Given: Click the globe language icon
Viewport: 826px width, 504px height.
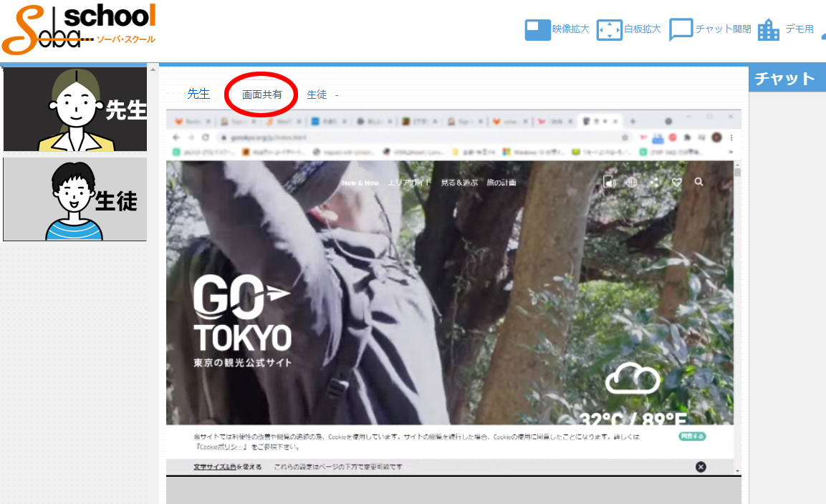Looking at the screenshot, I should 631,183.
